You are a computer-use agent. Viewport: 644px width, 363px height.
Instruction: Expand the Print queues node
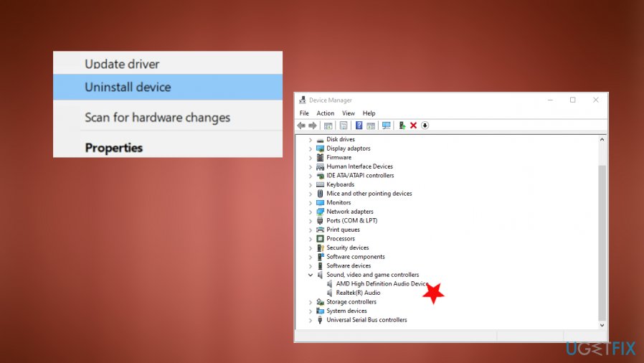(x=311, y=230)
